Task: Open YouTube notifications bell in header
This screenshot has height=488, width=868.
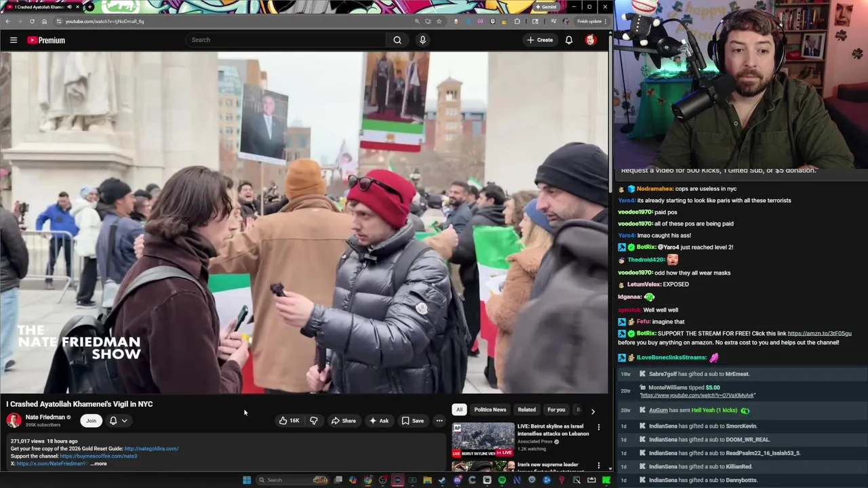Action: (x=569, y=40)
